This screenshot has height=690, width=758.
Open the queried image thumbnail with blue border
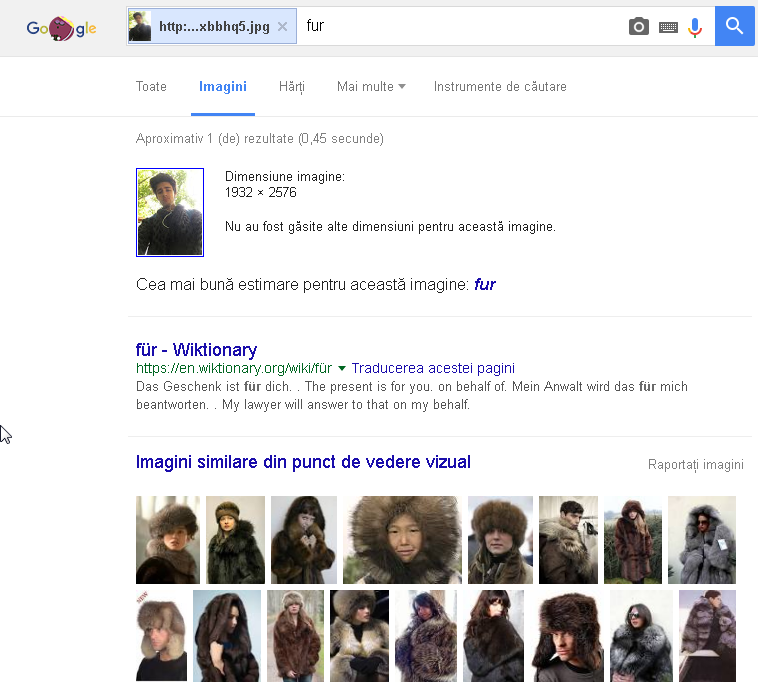(x=170, y=212)
